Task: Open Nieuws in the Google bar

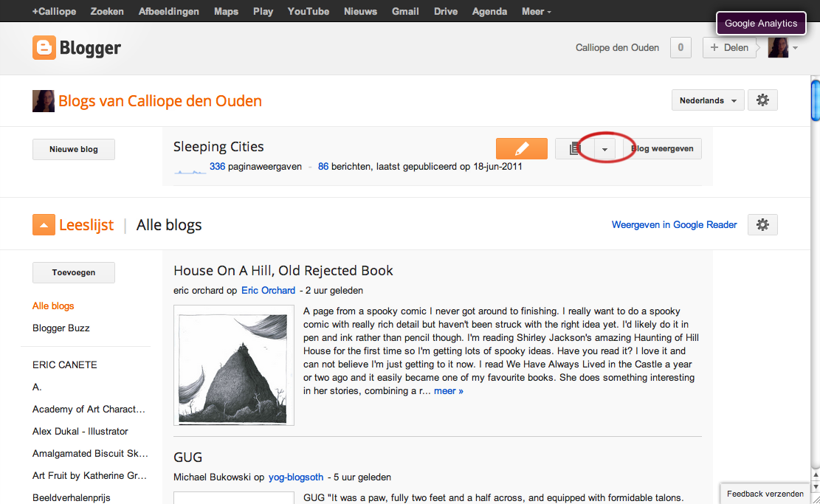Action: [x=360, y=12]
